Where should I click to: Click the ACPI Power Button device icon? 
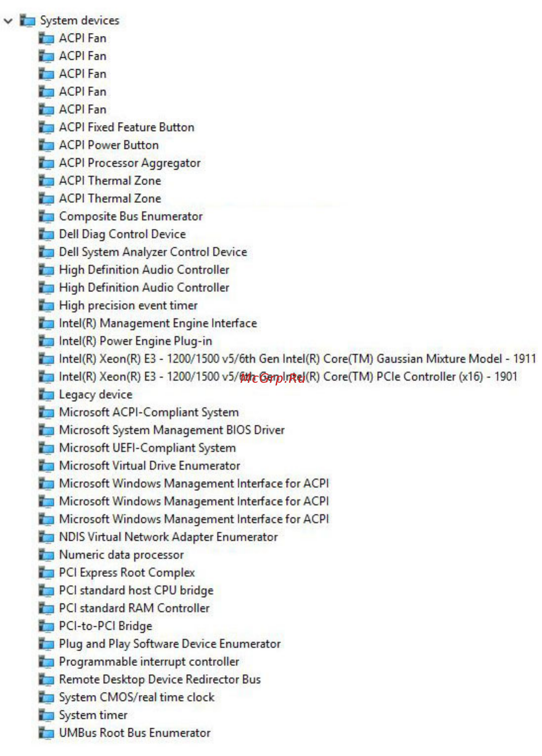(46, 145)
